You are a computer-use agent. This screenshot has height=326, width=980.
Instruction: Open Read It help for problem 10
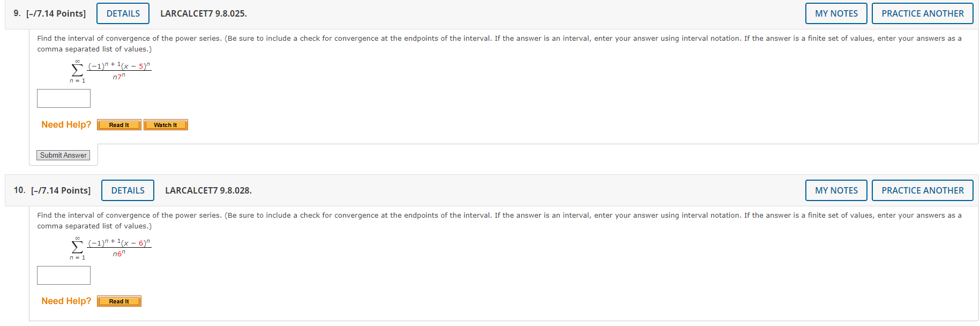point(118,301)
